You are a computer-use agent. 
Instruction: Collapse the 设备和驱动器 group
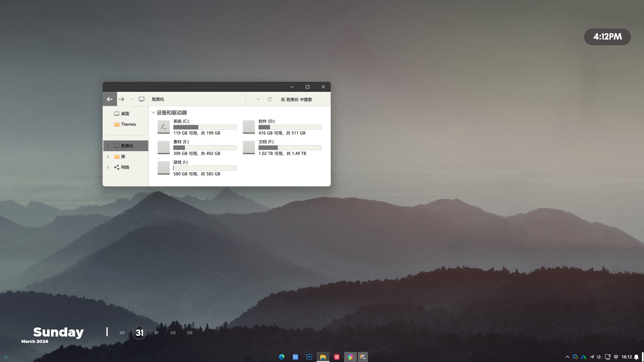tap(153, 113)
